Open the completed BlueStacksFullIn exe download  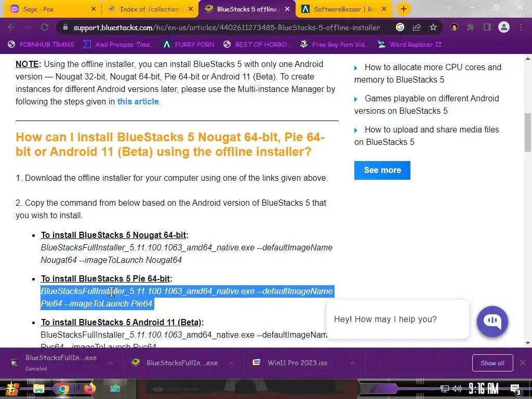click(x=177, y=363)
